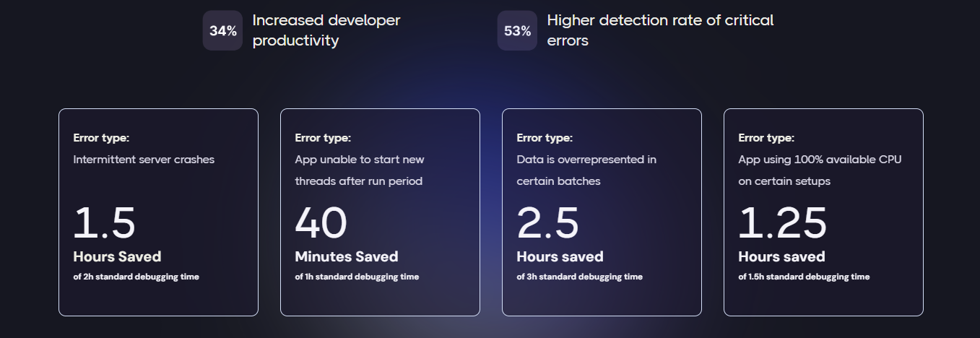Select 'Higher detection rate of critical errors' text
Image resolution: width=980 pixels, height=338 pixels.
[x=659, y=30]
